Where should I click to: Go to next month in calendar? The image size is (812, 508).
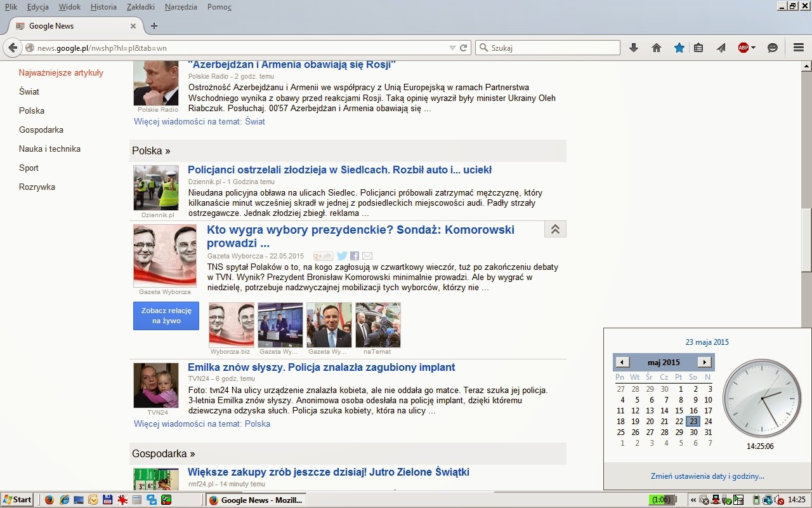tap(704, 362)
